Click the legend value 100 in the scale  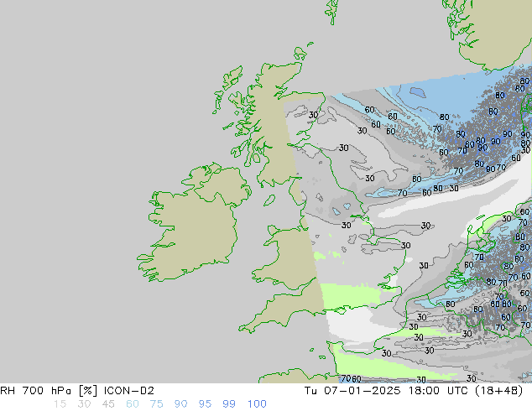[x=257, y=404]
